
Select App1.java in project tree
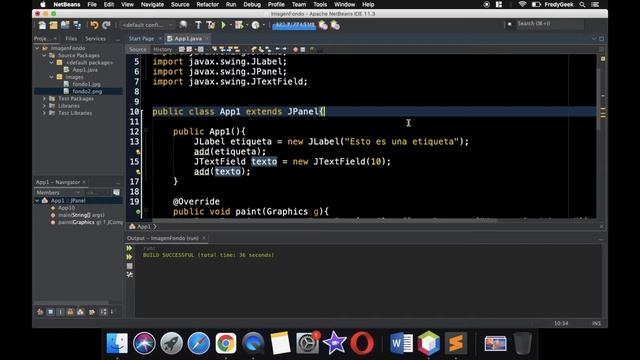click(85, 70)
